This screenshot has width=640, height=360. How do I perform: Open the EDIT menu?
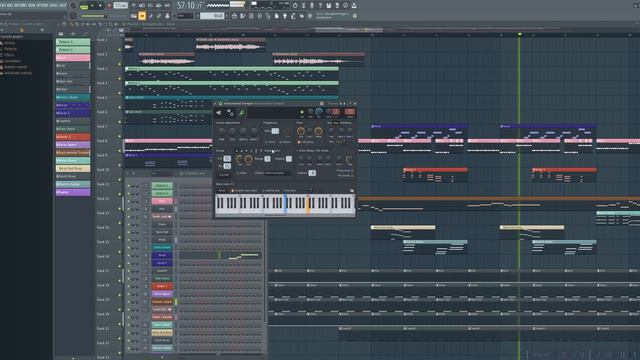tap(3, 5)
